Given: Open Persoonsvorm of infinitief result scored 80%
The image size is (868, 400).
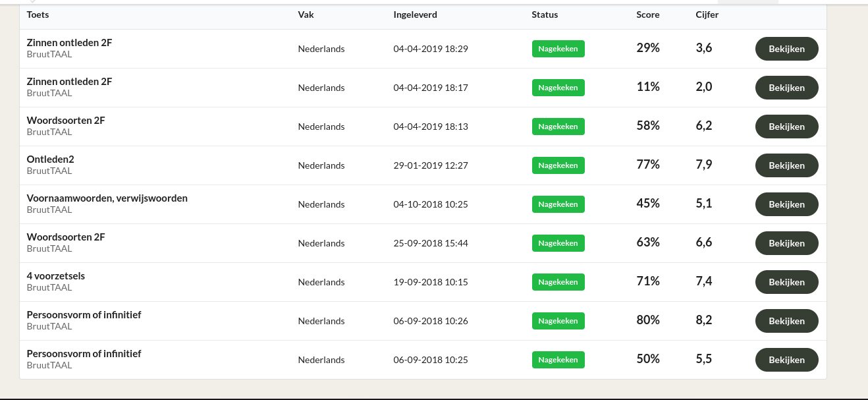Looking at the screenshot, I should 786,321.
